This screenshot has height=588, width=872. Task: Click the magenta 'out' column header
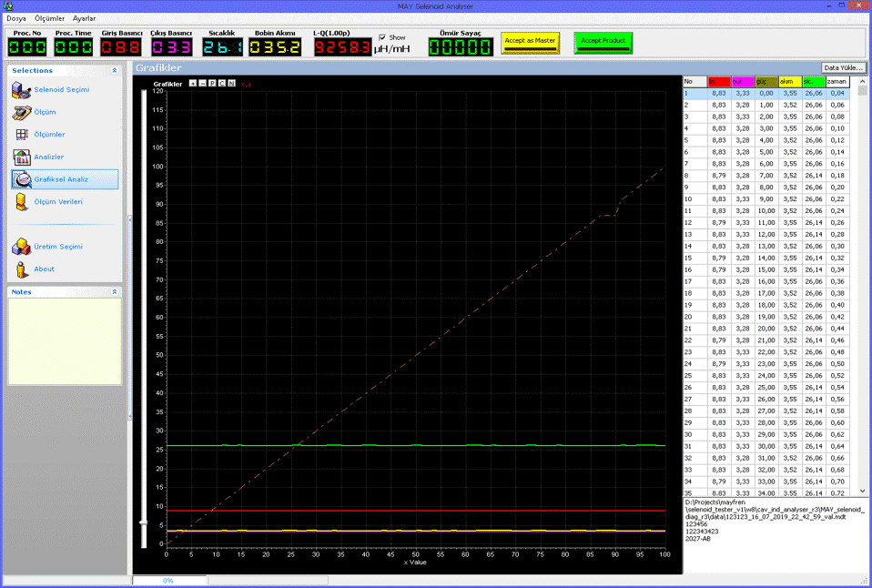(x=743, y=82)
